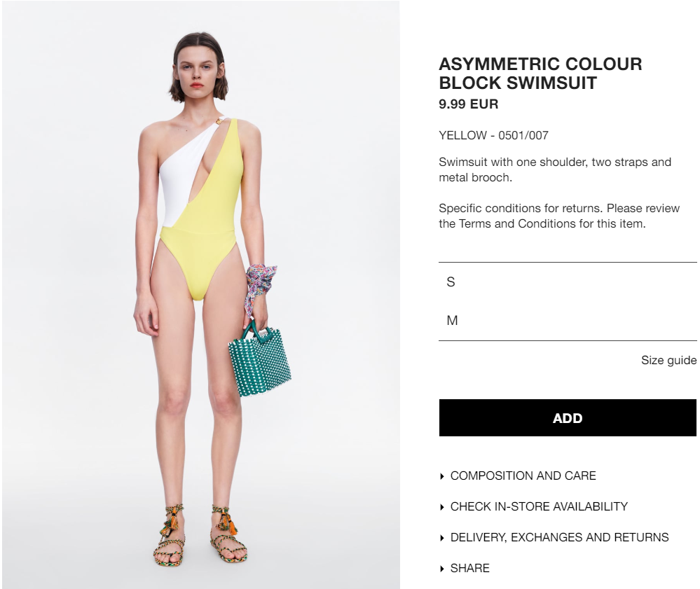
Task: Expand Delivery, Exchanges and Returns details
Action: click(559, 537)
